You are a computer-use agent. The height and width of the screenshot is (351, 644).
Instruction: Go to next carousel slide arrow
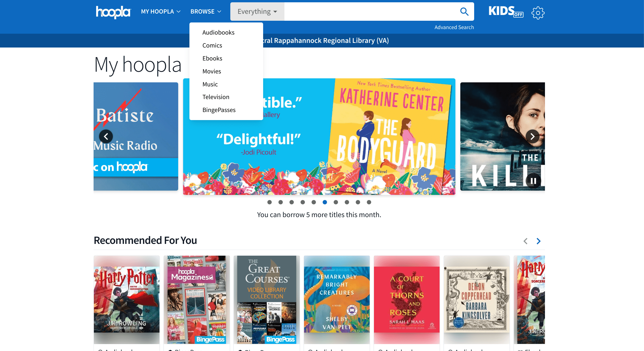(x=532, y=136)
